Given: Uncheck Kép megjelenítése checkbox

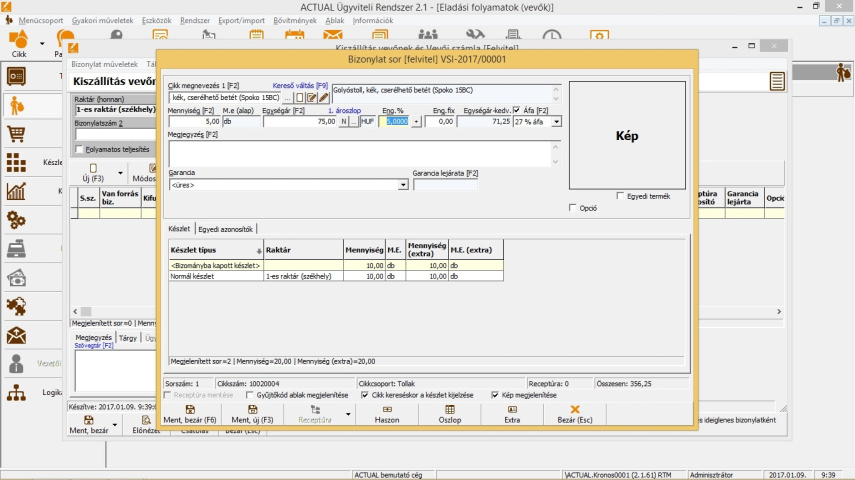Looking at the screenshot, I should click(x=495, y=395).
